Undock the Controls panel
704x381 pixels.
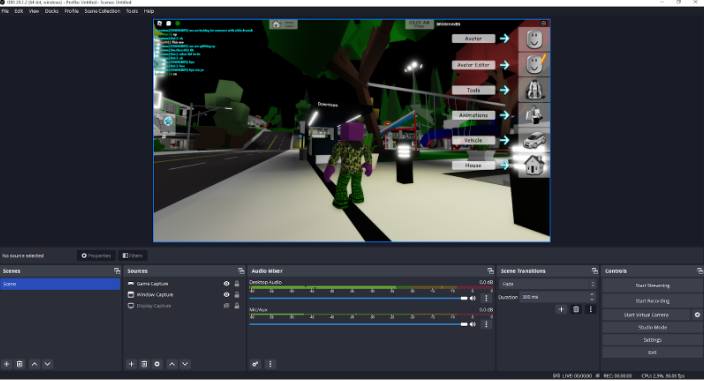[x=700, y=271]
